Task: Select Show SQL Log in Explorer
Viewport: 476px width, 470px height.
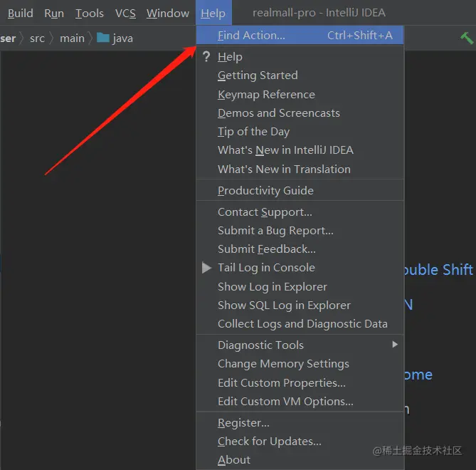Action: (300, 305)
